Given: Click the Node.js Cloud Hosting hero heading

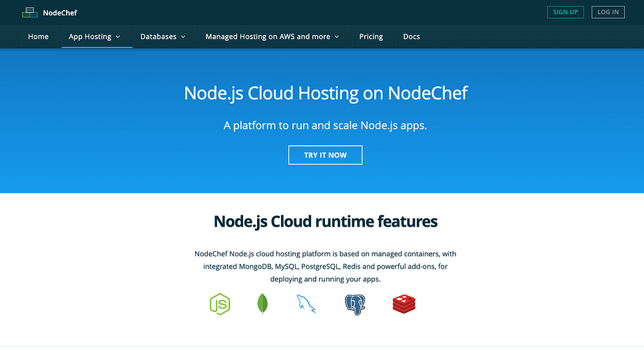Looking at the screenshot, I should pos(325,93).
